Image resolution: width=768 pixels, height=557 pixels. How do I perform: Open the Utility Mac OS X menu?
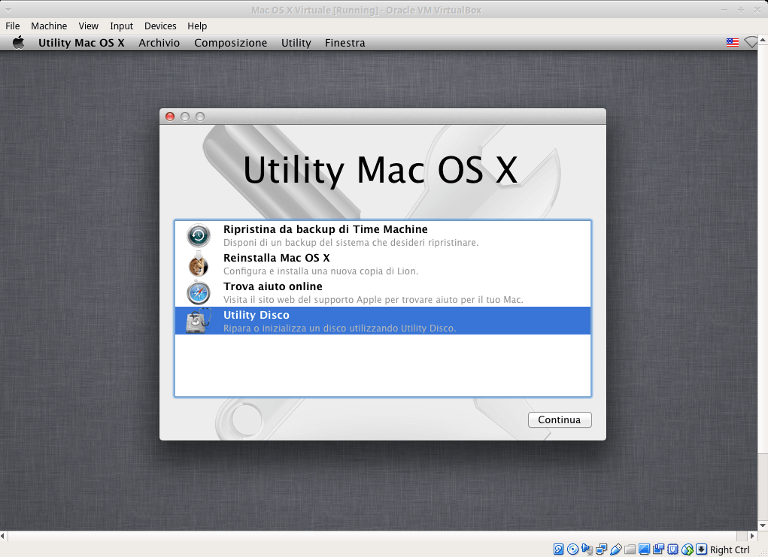tap(81, 43)
